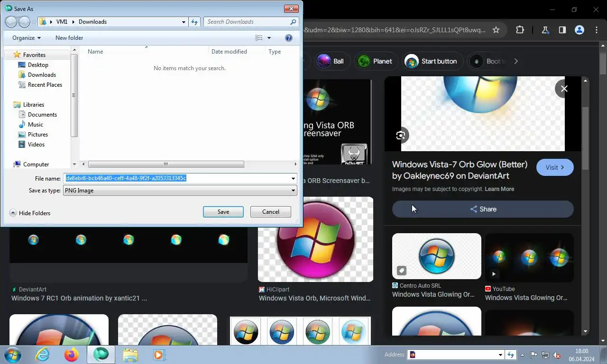Click the active green browser taskbar icon
Screen dimensions: 607x364
pyautogui.click(x=101, y=355)
